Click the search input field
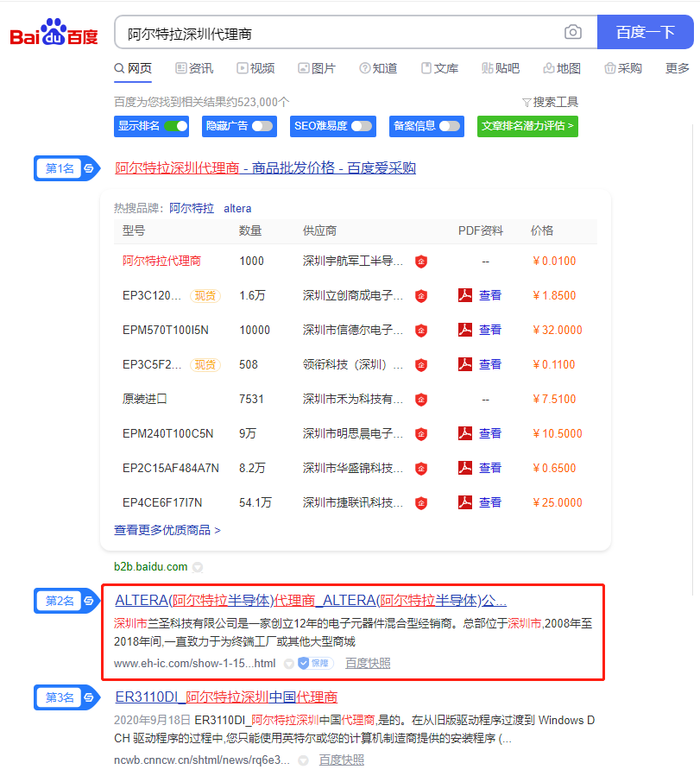The height and width of the screenshot is (782, 700). tap(337, 34)
